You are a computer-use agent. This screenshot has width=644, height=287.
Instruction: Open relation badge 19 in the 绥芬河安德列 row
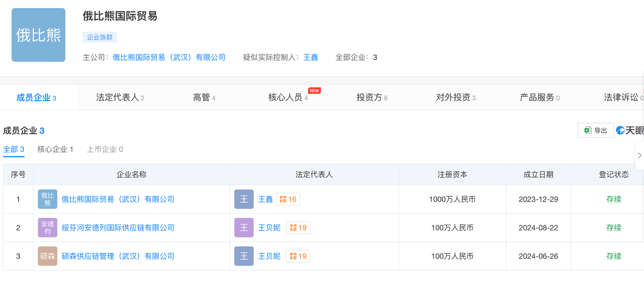click(x=298, y=228)
